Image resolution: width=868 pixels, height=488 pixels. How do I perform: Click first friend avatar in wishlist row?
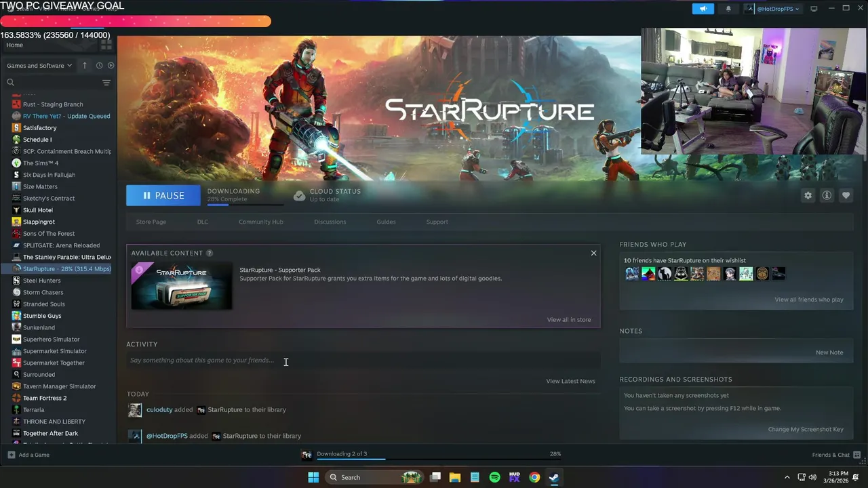coord(632,274)
